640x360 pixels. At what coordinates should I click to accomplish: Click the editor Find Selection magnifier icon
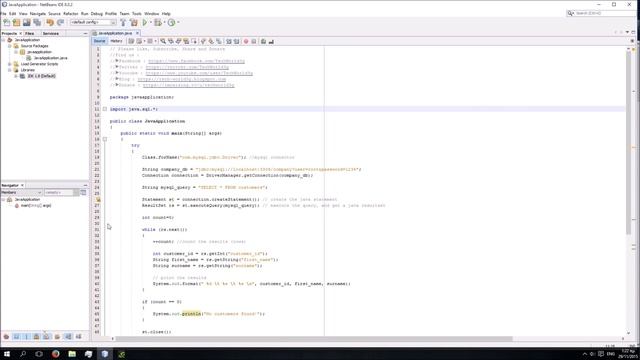coord(163,41)
